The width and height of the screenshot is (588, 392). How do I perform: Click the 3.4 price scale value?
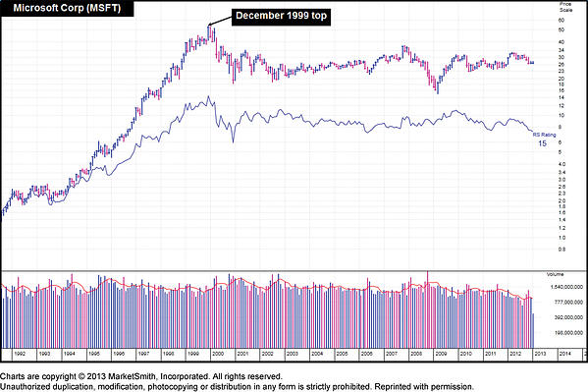pyautogui.click(x=561, y=172)
